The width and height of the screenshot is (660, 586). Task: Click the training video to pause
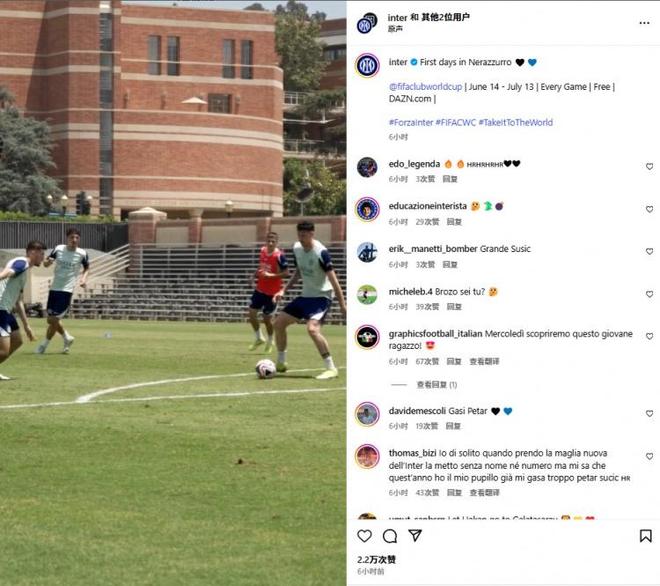point(173,293)
